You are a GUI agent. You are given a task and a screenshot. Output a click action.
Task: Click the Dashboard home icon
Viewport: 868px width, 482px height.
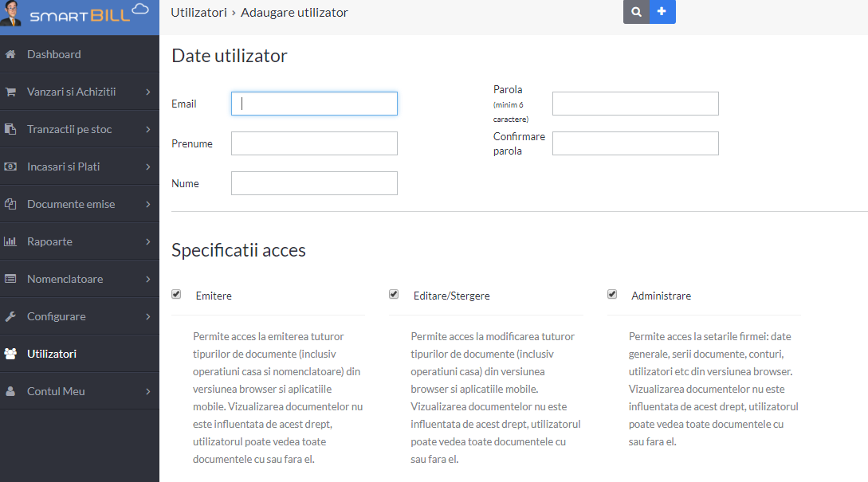tap(10, 54)
